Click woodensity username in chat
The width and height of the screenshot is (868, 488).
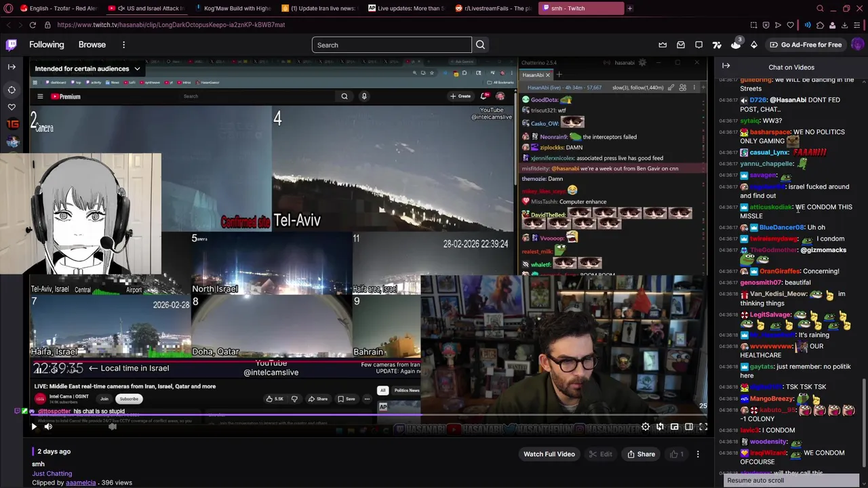click(x=768, y=442)
